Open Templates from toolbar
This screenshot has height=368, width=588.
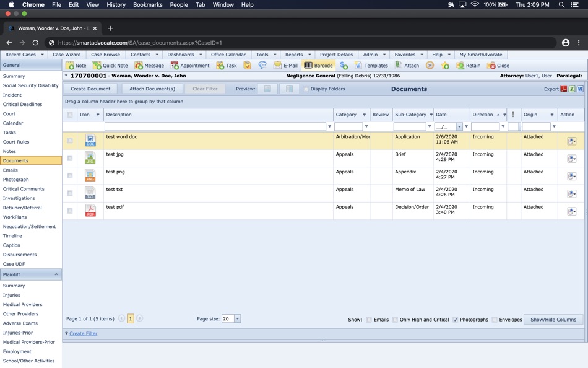[x=371, y=65]
